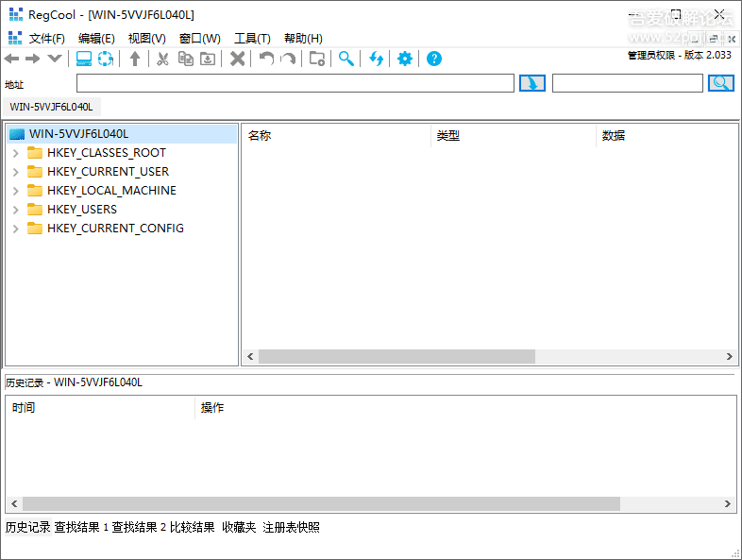Click the quick search magnifier button
This screenshot has height=560, width=742.
pyautogui.click(x=721, y=83)
